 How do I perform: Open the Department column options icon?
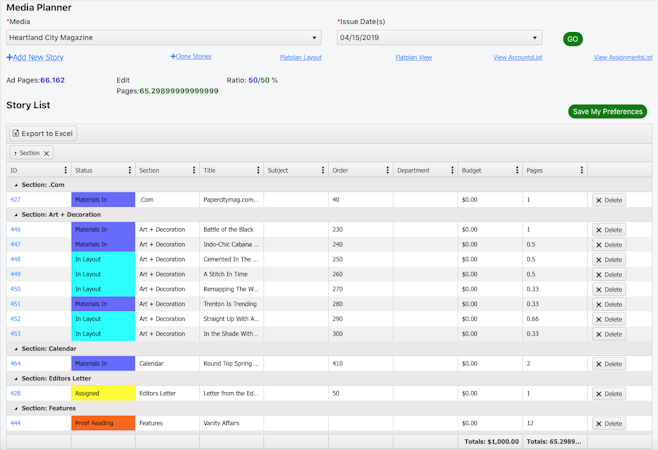pos(452,170)
